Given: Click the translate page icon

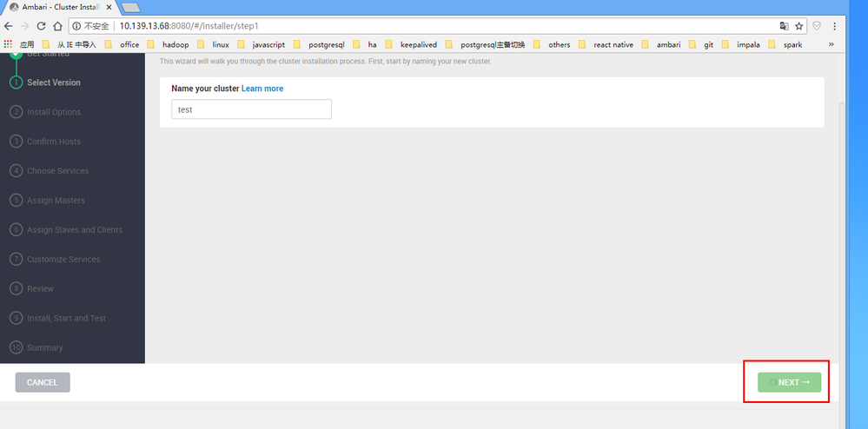Looking at the screenshot, I should pyautogui.click(x=784, y=26).
